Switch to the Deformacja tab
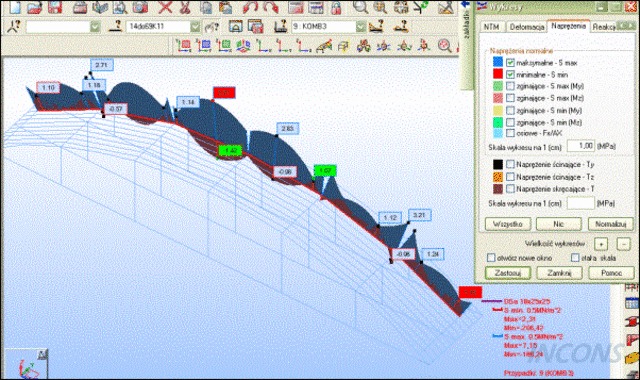 (527, 27)
